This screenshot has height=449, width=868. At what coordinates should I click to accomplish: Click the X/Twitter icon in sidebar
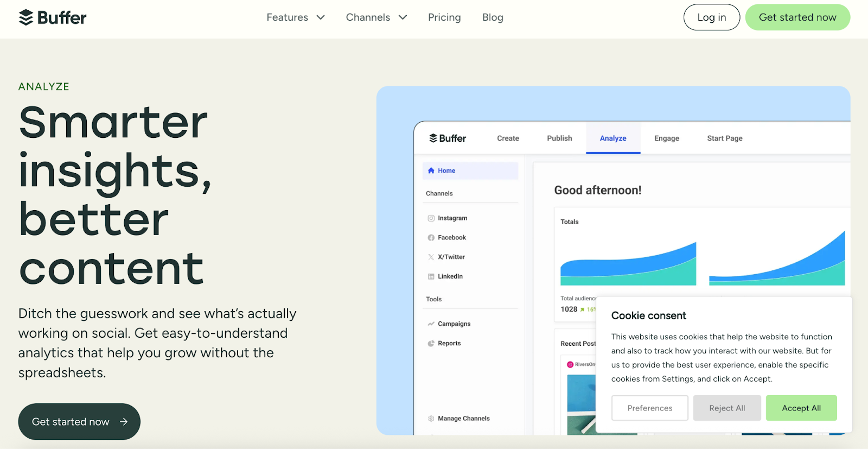(x=431, y=257)
